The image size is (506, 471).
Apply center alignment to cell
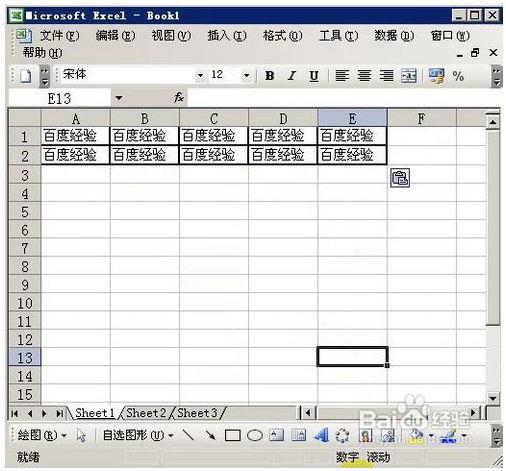[x=364, y=76]
